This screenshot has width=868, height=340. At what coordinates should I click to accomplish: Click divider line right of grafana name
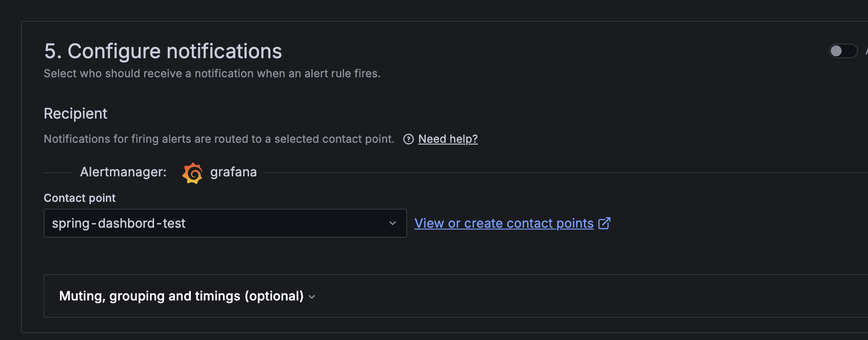click(545, 173)
